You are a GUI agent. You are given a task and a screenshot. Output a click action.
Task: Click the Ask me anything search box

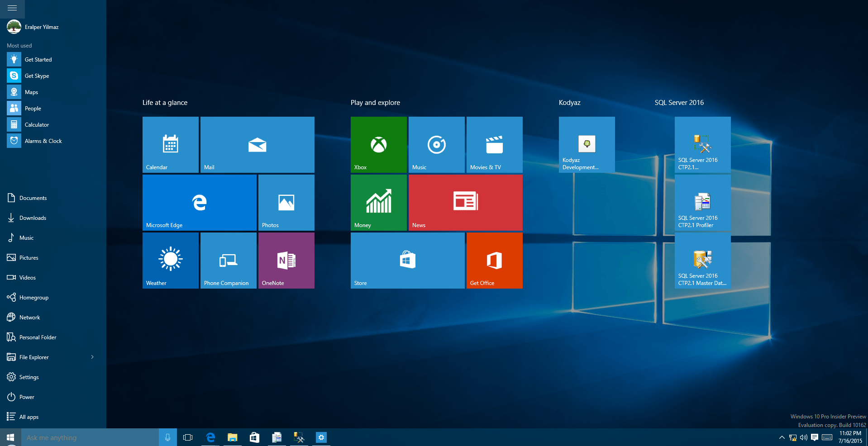tap(90, 437)
